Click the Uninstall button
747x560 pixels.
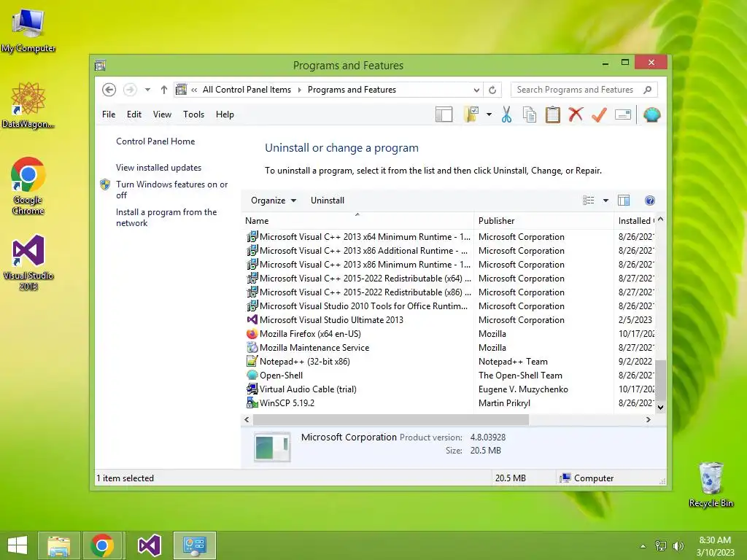pyautogui.click(x=328, y=201)
